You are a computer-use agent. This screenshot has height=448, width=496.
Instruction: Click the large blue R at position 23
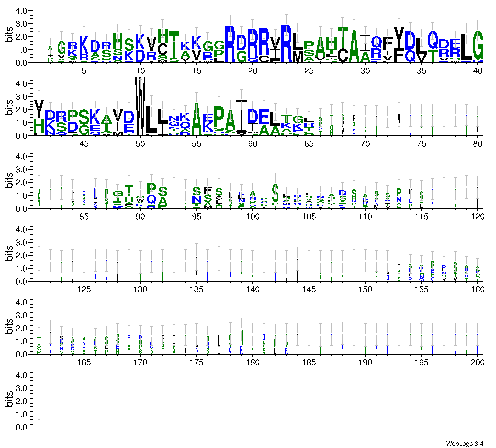(286, 44)
